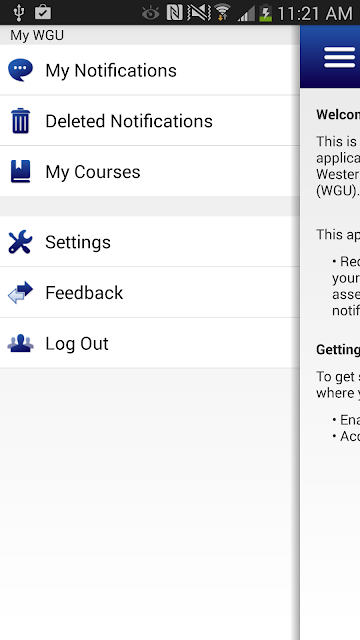Close drawer with the hamburger menu icon

click(x=340, y=57)
